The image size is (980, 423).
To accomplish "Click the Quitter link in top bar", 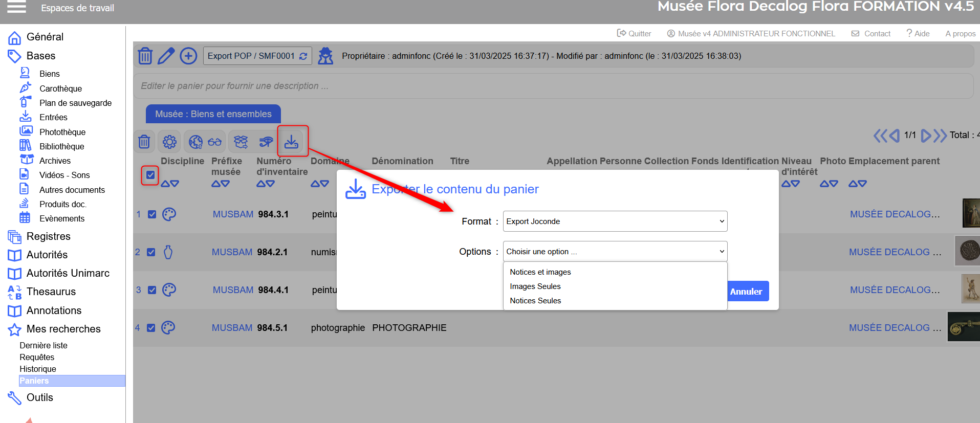I will coord(634,34).
